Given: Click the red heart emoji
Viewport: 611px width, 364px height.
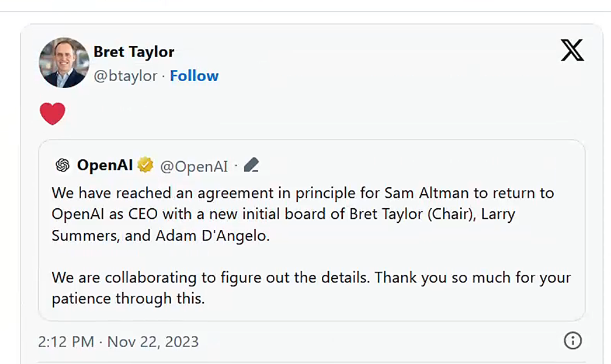Looking at the screenshot, I should [x=53, y=113].
